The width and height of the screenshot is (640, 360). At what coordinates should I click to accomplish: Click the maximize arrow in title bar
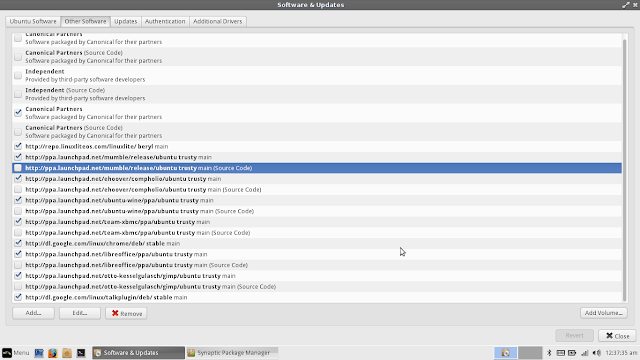point(626,5)
